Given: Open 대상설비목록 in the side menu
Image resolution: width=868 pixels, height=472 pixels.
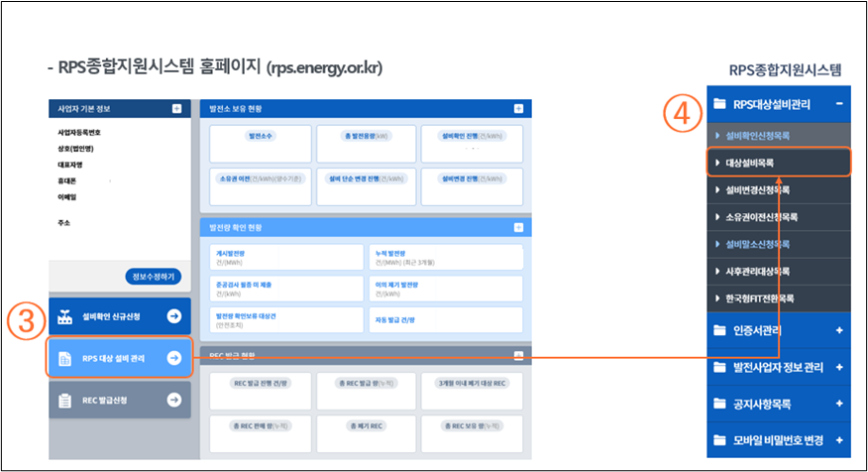Looking at the screenshot, I should coord(778,163).
